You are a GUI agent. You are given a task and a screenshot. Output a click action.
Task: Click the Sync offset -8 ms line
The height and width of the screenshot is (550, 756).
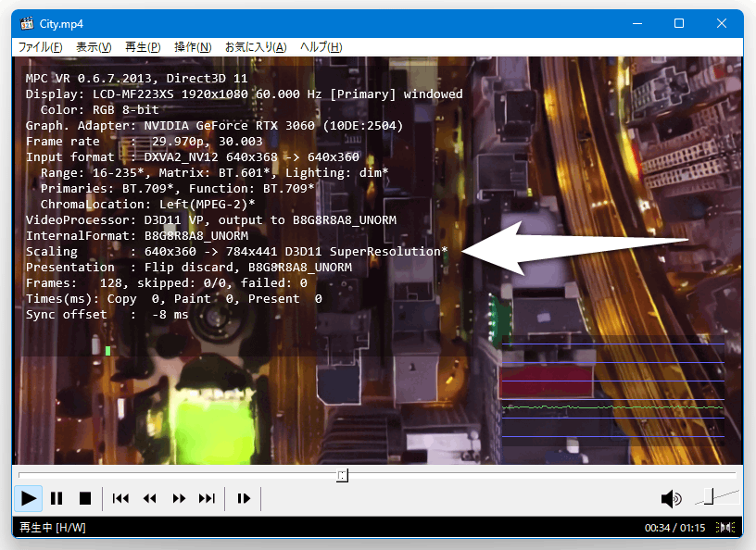click(107, 315)
